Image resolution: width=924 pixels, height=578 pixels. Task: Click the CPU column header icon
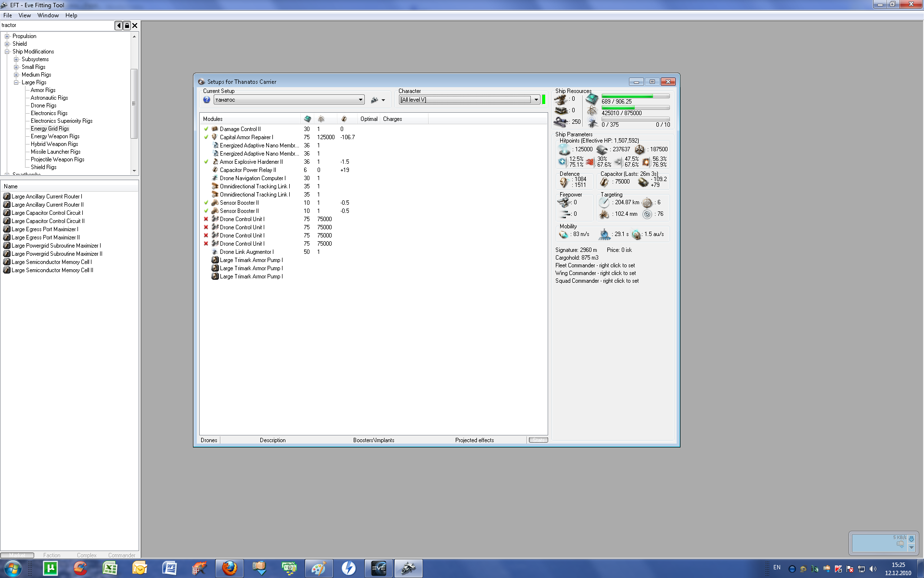tap(308, 119)
